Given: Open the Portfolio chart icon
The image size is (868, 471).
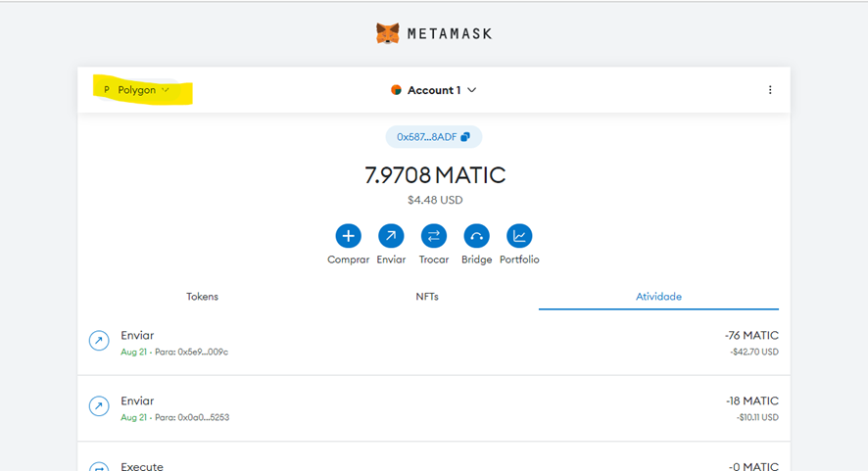Looking at the screenshot, I should [519, 236].
